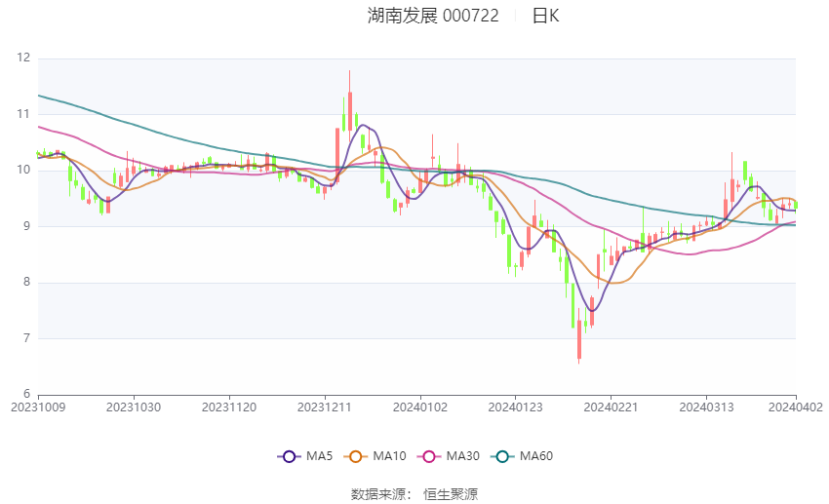Click the 20231211 x-axis date label
Image resolution: width=829 pixels, height=504 pixels.
point(325,407)
